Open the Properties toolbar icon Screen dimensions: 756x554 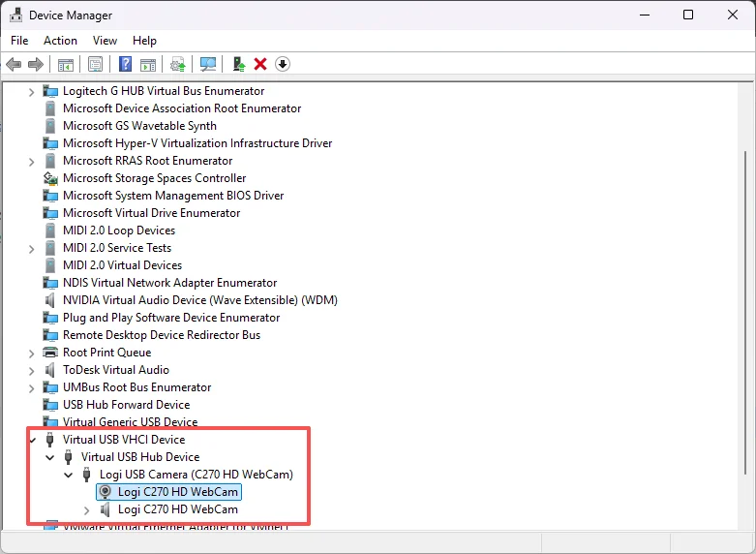95,64
